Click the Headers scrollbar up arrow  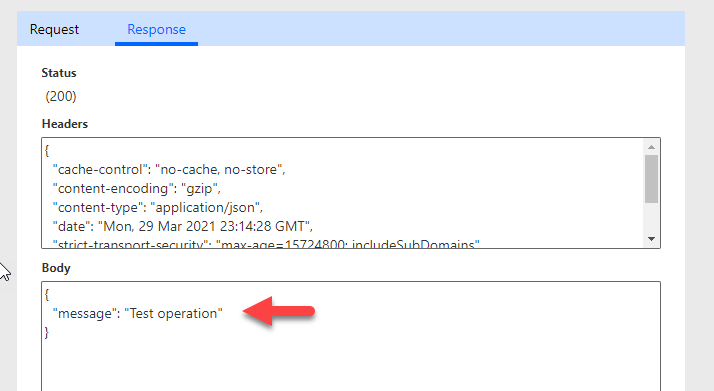651,147
